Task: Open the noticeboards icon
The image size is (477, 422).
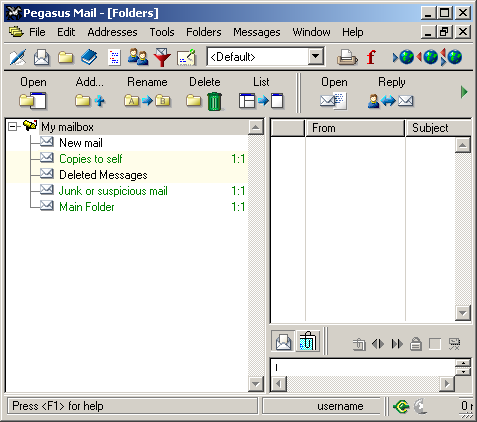Action: (186, 57)
